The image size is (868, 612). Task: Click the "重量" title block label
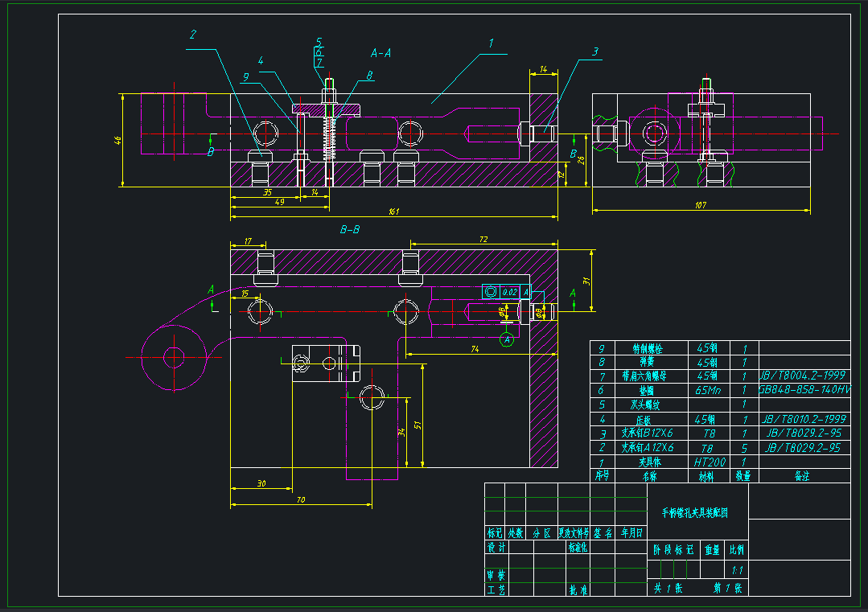pos(712,549)
